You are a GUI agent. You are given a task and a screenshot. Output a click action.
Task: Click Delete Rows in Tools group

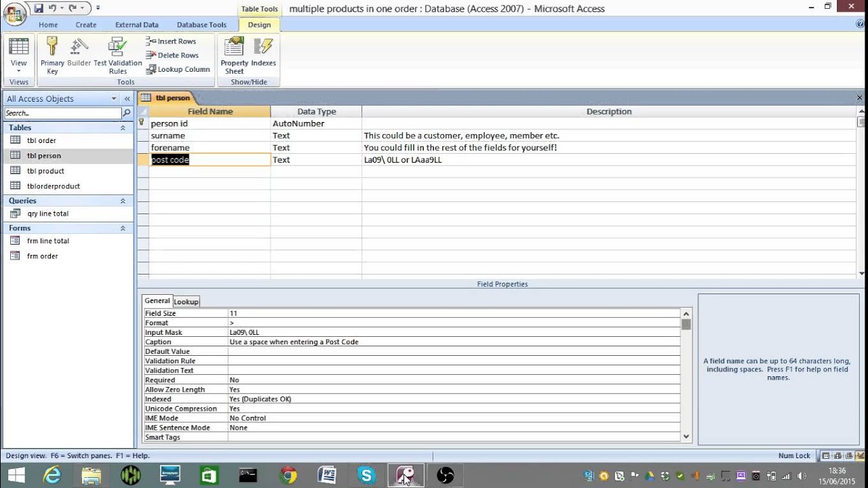coord(171,55)
